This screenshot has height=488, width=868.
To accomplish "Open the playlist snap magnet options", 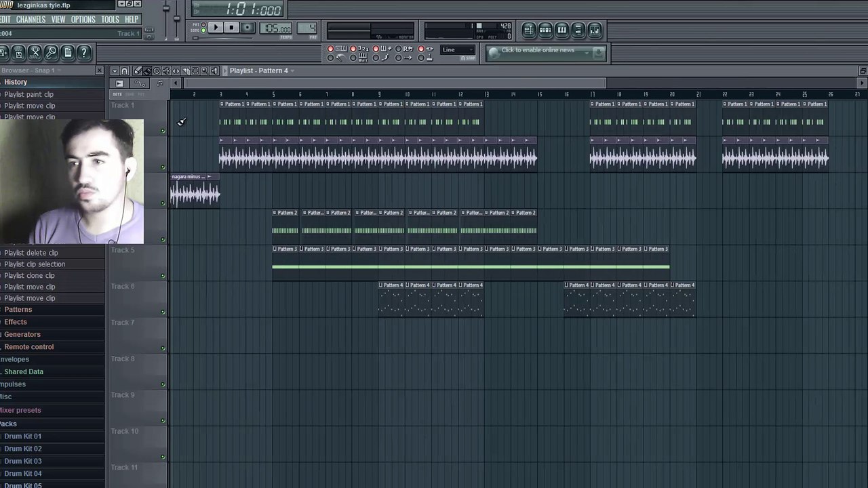I will tap(125, 70).
